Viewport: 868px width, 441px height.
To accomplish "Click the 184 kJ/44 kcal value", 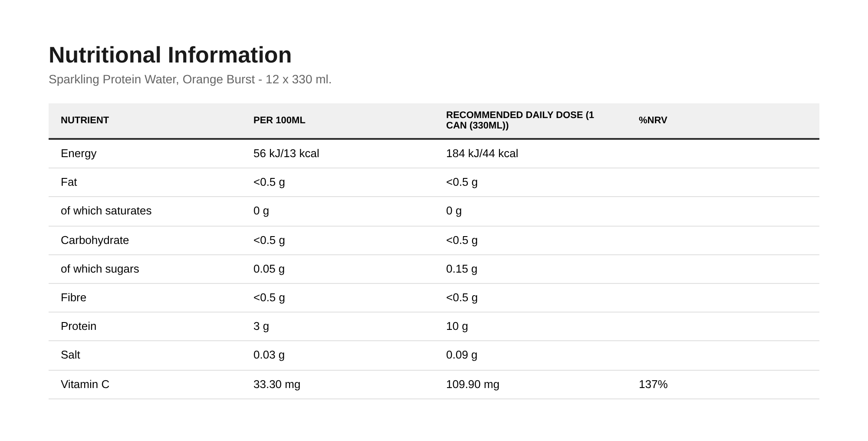I will (482, 154).
